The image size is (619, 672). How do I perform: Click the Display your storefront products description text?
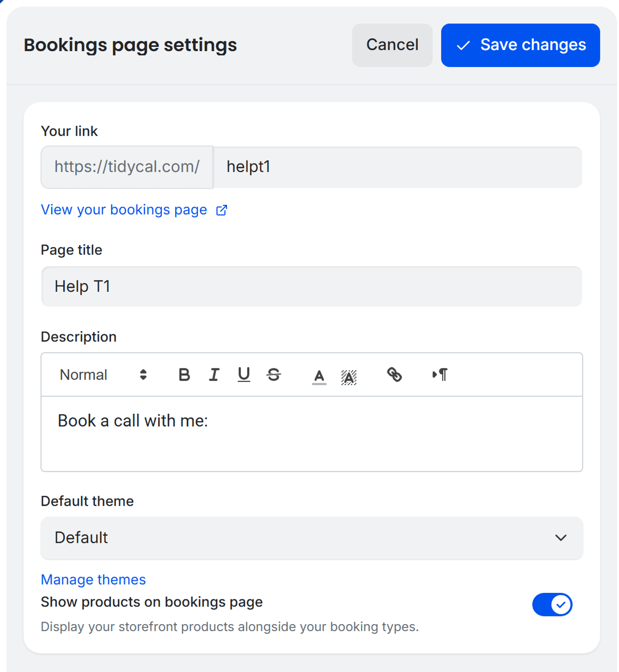point(230,627)
